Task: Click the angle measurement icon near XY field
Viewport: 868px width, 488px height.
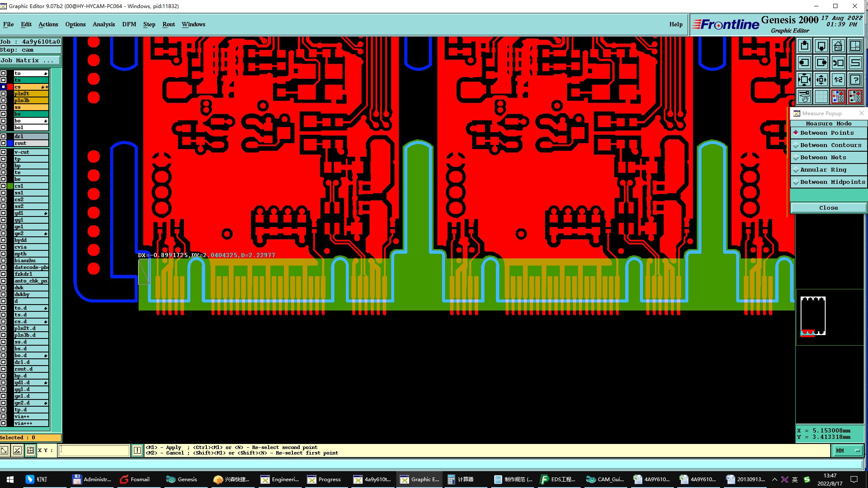Action: [x=17, y=450]
